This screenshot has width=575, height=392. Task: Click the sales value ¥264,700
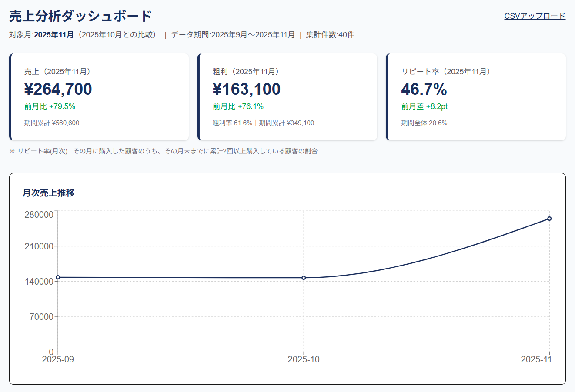click(x=58, y=89)
